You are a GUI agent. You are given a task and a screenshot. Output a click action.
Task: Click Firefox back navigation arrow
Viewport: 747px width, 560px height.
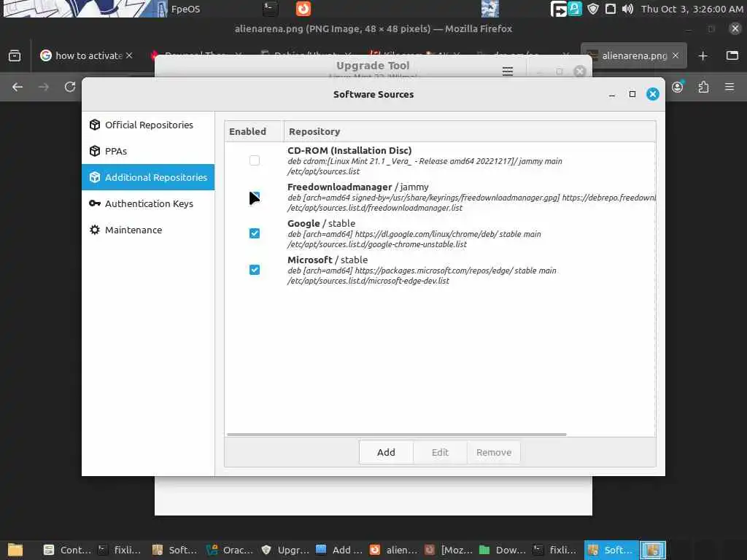(x=18, y=87)
